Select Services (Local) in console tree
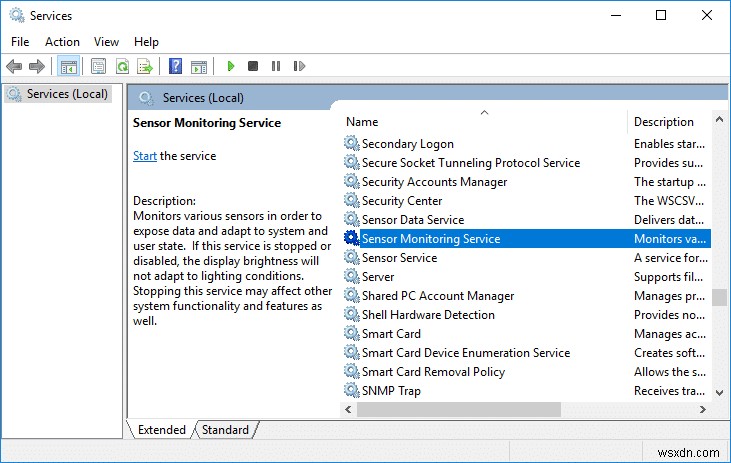Viewport: 731px width, 463px height. coord(60,94)
